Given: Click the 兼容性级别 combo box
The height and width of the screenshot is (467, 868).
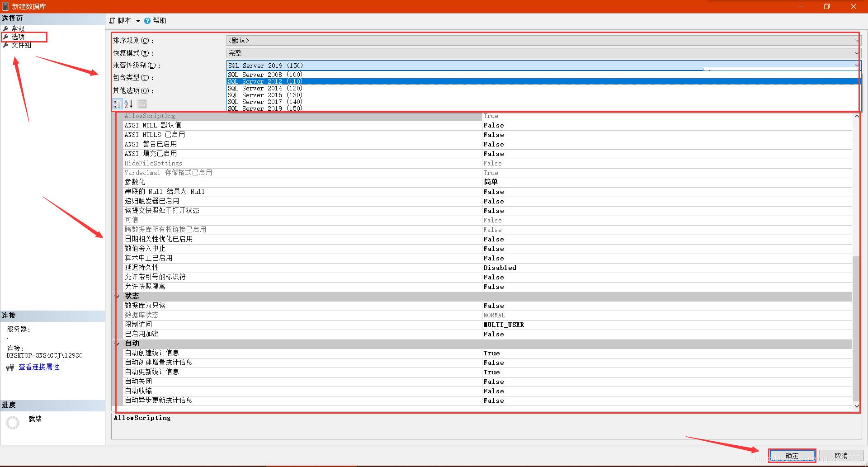Looking at the screenshot, I should click(543, 66).
